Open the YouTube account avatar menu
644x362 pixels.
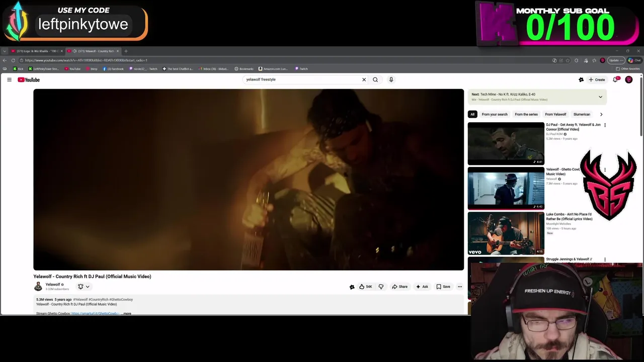click(x=629, y=79)
